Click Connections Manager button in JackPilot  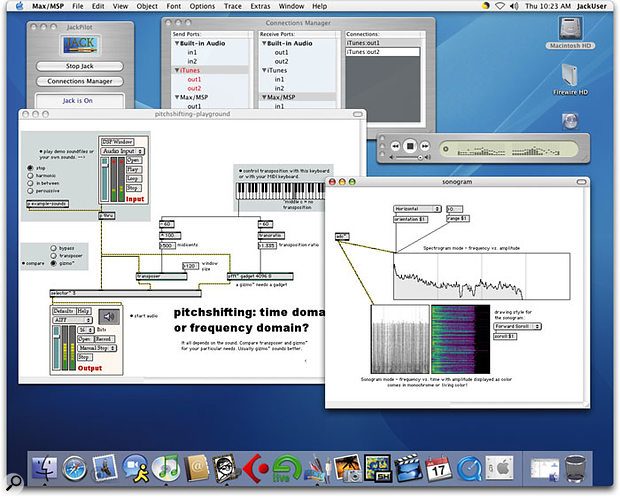pyautogui.click(x=79, y=81)
